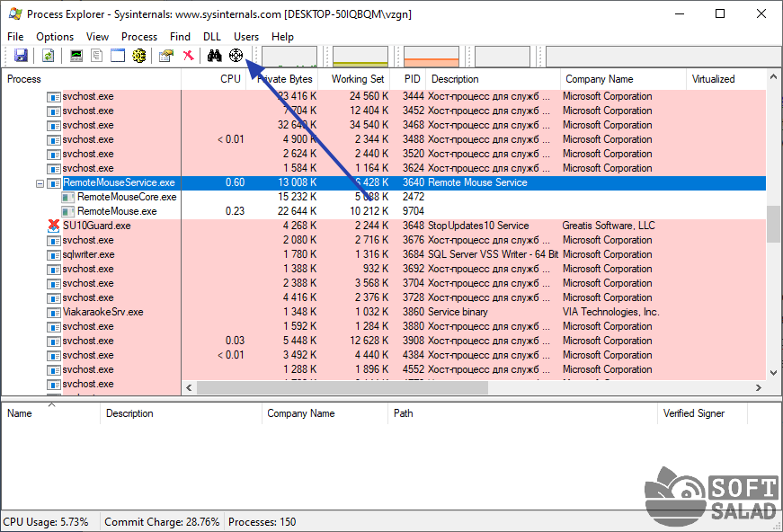Viewport: 783px width, 532px height.
Task: Click the binoculars Find Handle icon
Action: (215, 56)
